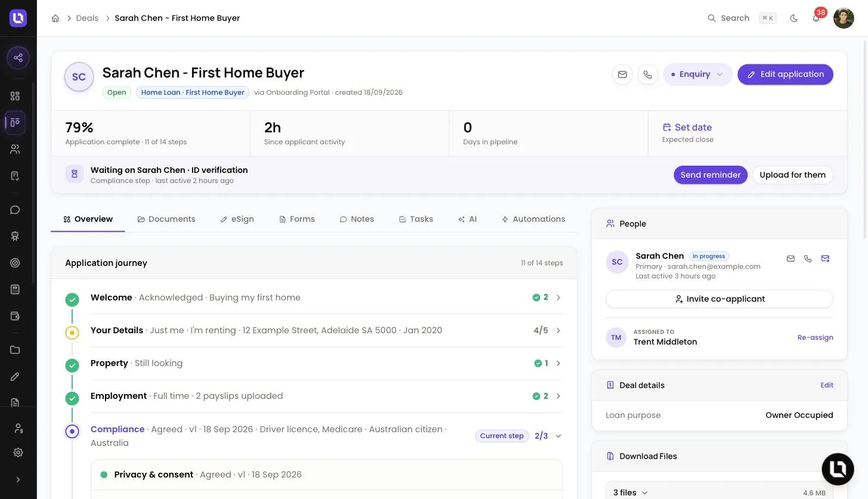Select the Tasks tab
The width and height of the screenshot is (868, 499).
pos(416,219)
